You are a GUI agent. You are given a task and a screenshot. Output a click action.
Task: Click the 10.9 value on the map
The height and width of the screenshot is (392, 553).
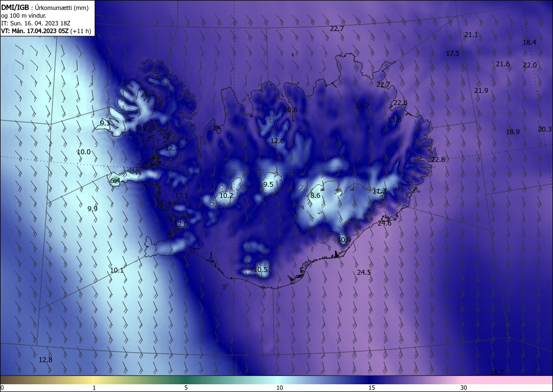click(344, 240)
